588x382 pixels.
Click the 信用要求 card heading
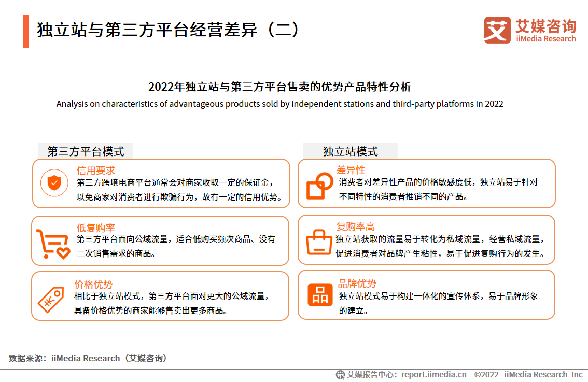click(95, 171)
